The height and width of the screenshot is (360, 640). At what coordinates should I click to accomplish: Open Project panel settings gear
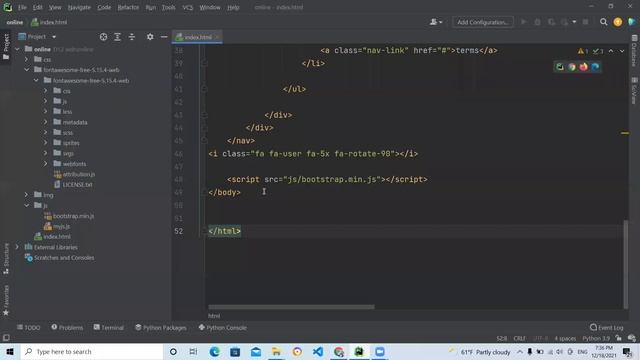150,37
